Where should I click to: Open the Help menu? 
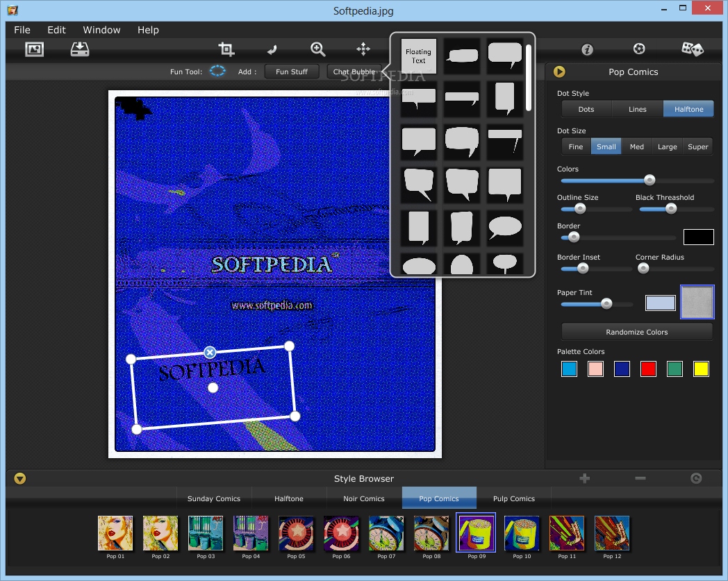(148, 30)
